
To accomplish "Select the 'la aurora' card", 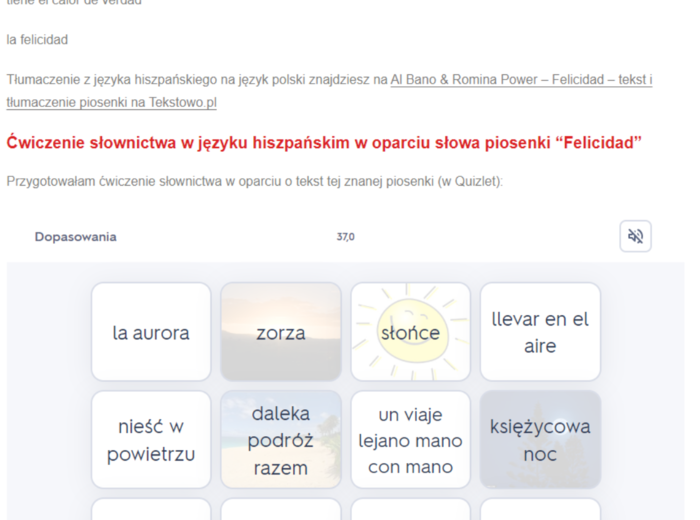I will click(151, 332).
